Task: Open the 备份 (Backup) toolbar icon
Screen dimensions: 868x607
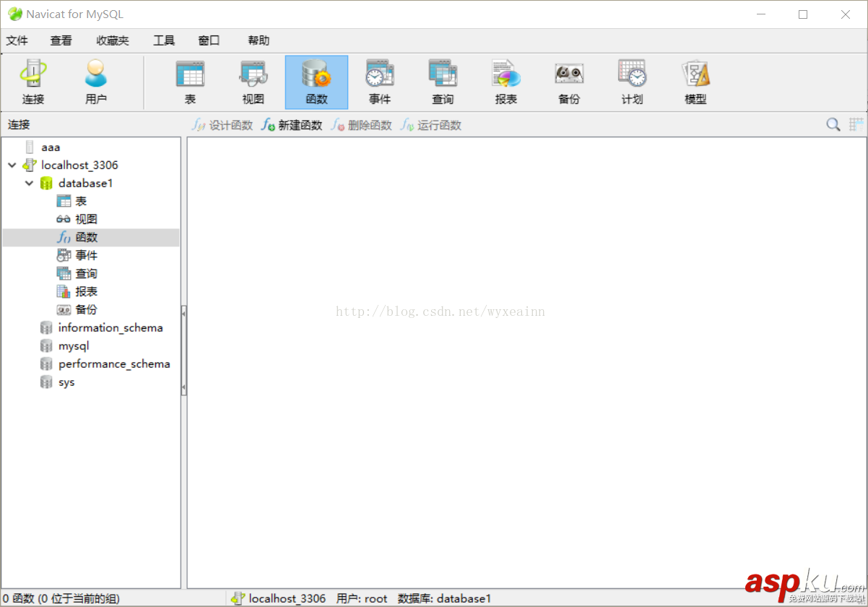Action: (569, 82)
